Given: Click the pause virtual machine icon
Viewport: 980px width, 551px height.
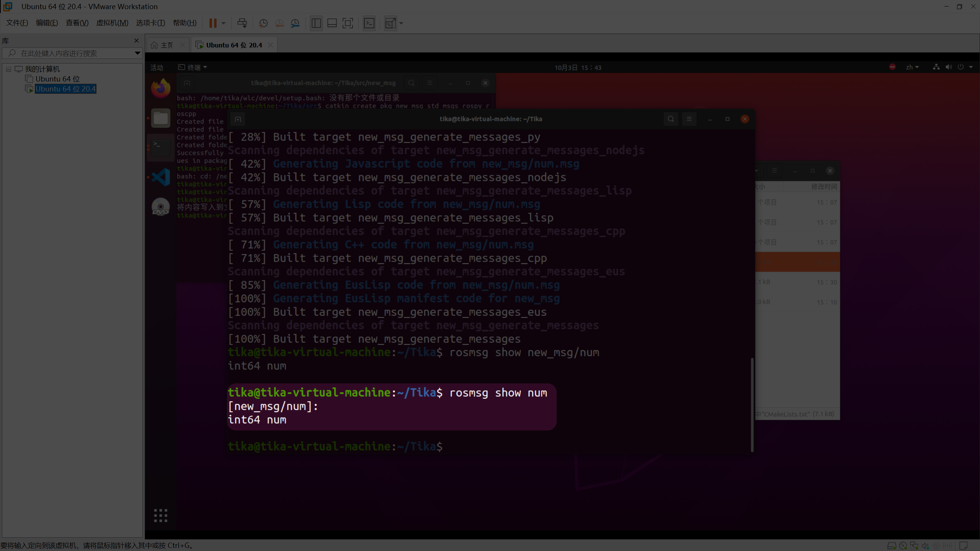Looking at the screenshot, I should (213, 23).
